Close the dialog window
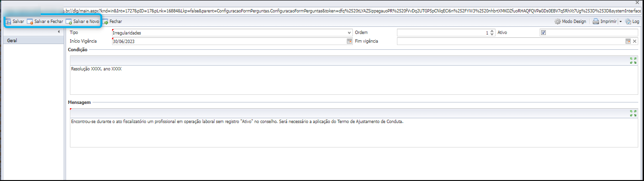Image resolution: width=644 pixels, height=181 pixels. coord(637,3)
